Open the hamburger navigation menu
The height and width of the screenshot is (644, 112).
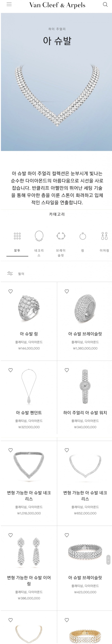point(9,4)
